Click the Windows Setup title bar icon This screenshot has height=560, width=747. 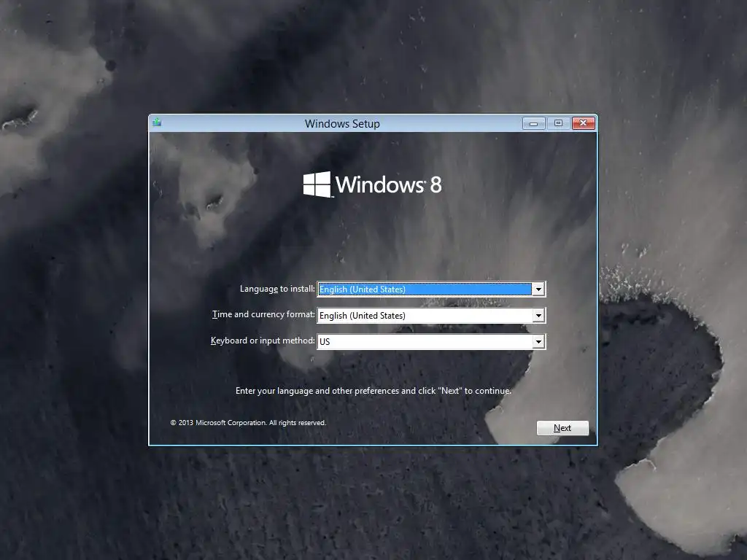(x=158, y=122)
